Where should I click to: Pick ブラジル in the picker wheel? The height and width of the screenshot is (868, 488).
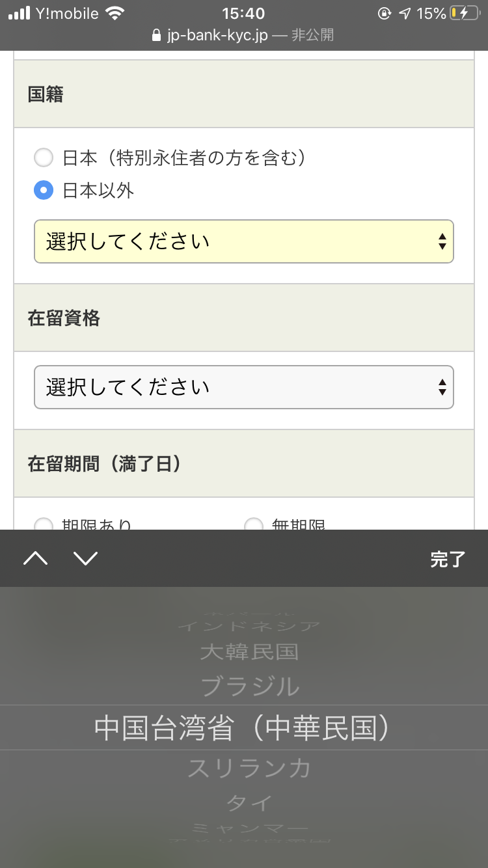click(250, 686)
